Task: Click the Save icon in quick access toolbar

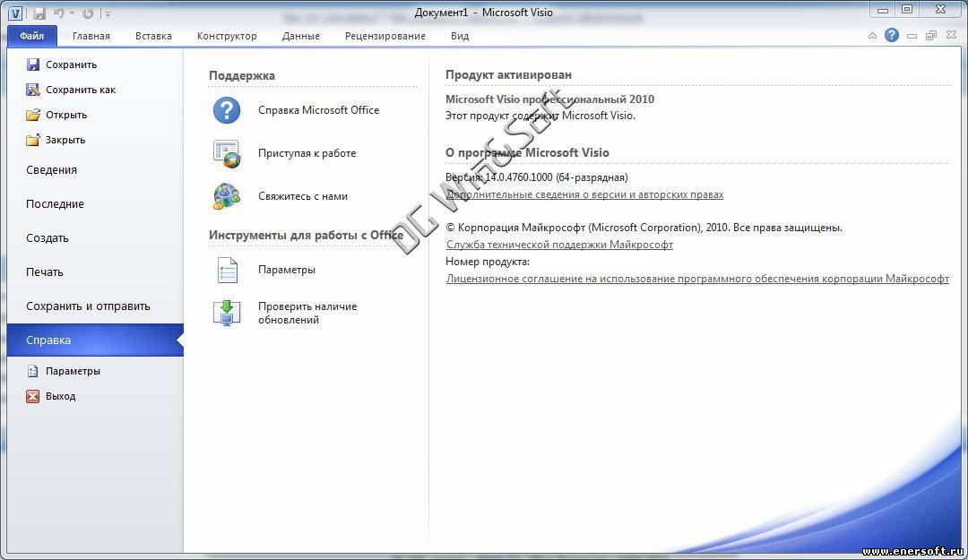Action: (39, 13)
